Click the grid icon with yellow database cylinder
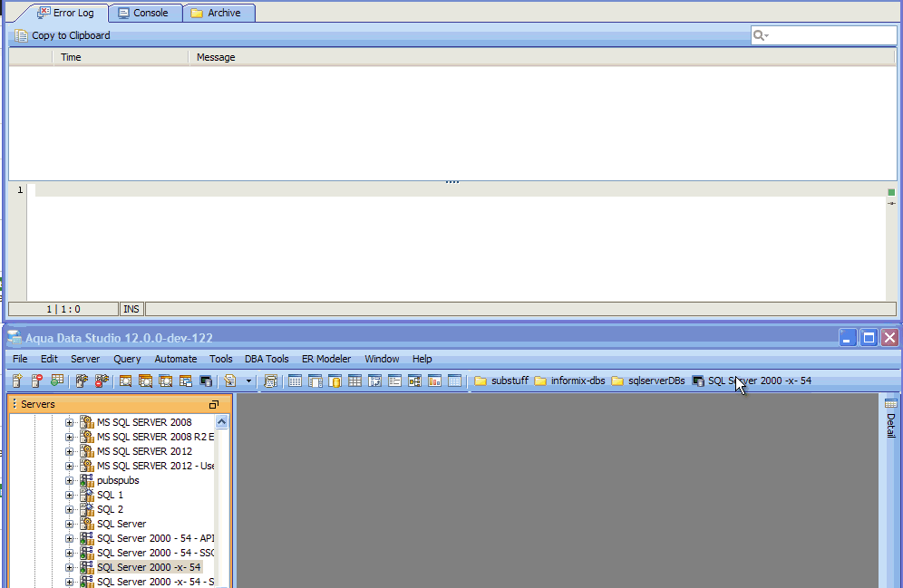 [x=335, y=381]
